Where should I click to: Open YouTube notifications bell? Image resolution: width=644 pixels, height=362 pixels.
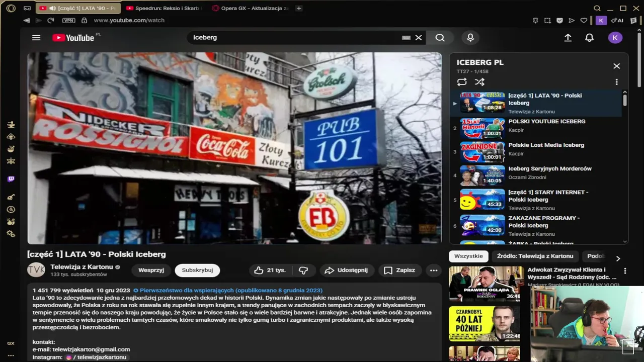click(590, 38)
